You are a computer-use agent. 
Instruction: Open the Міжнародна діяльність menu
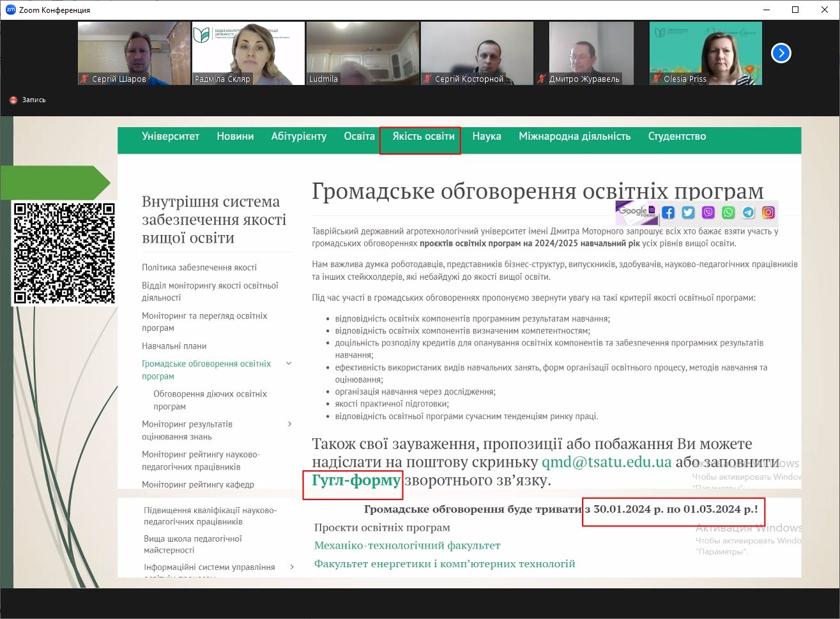coord(575,136)
